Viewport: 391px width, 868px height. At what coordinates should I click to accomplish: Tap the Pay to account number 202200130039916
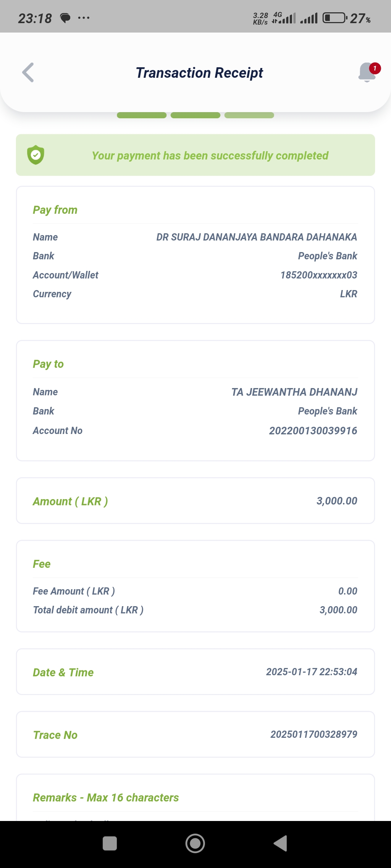point(313,430)
